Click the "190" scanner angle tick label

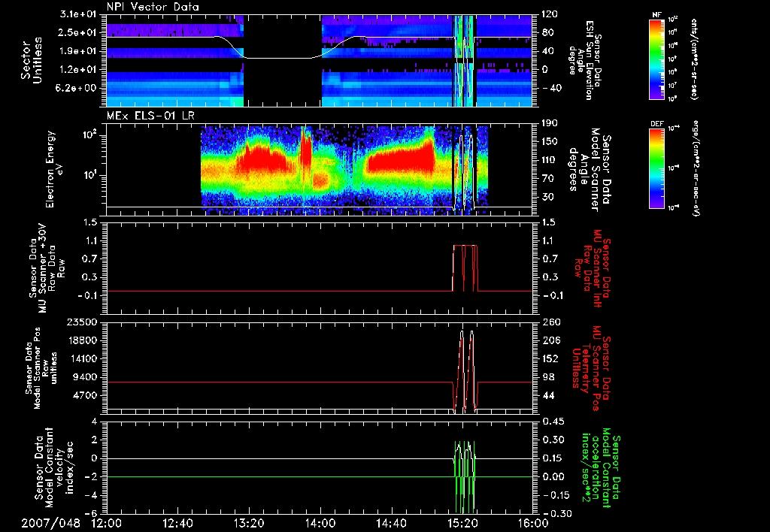(550, 123)
